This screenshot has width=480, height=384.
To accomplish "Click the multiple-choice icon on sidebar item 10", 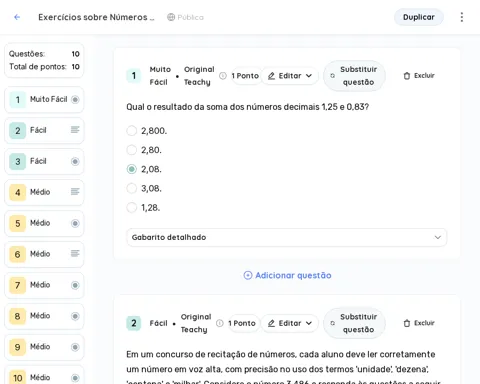I will click(x=75, y=378).
